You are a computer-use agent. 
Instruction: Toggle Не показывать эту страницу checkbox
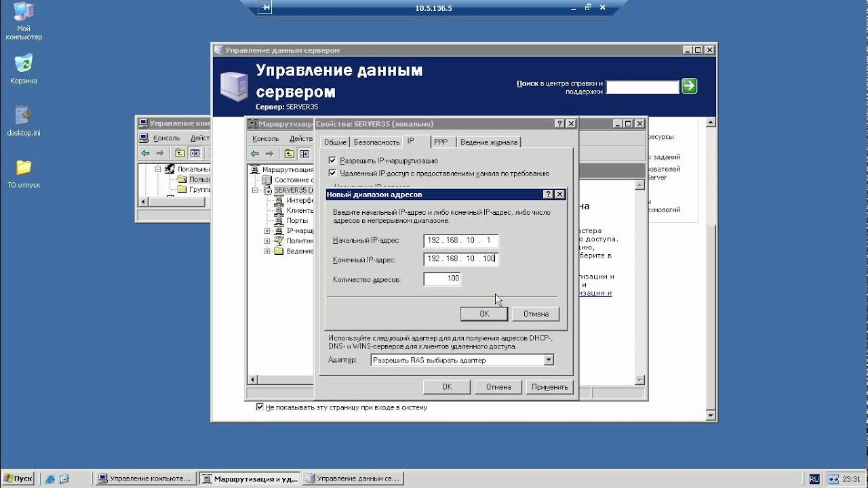pyautogui.click(x=260, y=407)
